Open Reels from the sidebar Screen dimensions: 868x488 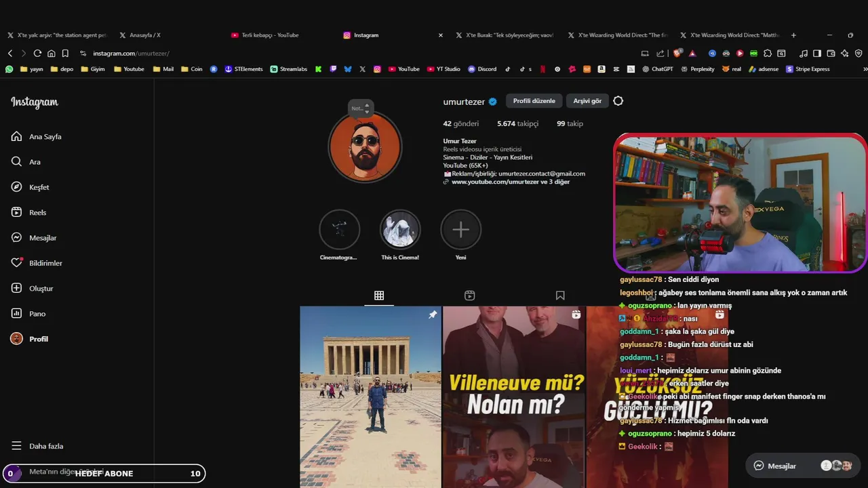(29, 212)
